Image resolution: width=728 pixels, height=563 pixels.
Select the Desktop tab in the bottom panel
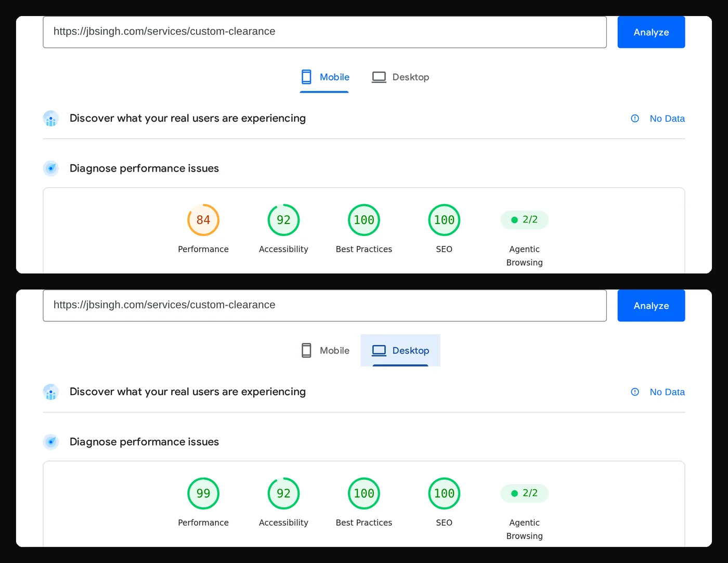[x=400, y=350]
